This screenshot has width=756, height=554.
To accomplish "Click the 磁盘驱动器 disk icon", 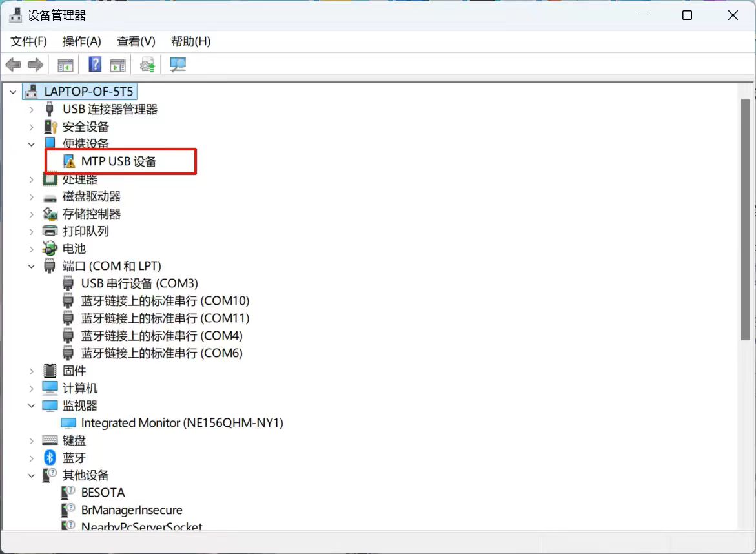I will tap(50, 198).
